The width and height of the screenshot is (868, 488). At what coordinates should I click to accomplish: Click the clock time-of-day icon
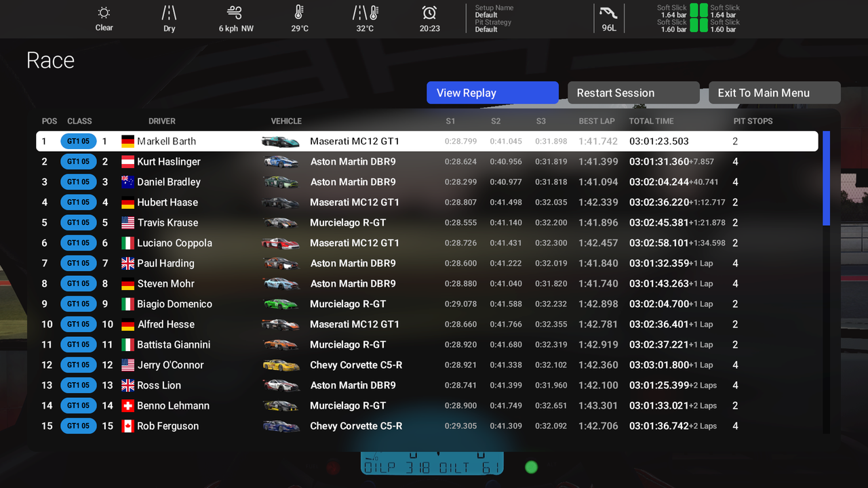pos(429,13)
